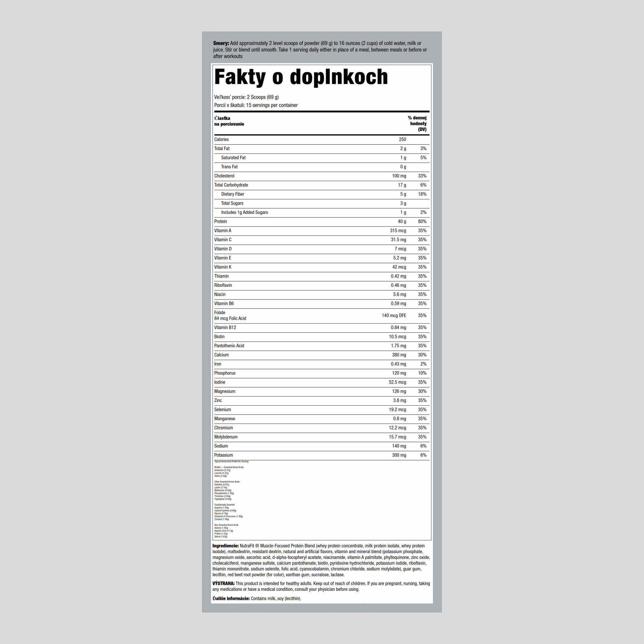Image resolution: width=644 pixels, height=644 pixels.
Task: Click the '% dennej hodnoty (DV)' column header
Action: (x=417, y=124)
